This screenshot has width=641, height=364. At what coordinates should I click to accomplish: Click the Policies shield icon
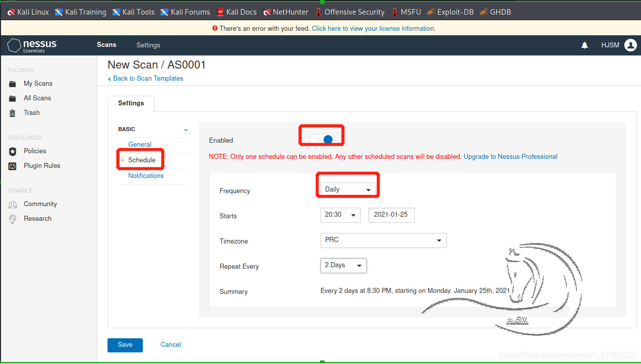pos(13,151)
